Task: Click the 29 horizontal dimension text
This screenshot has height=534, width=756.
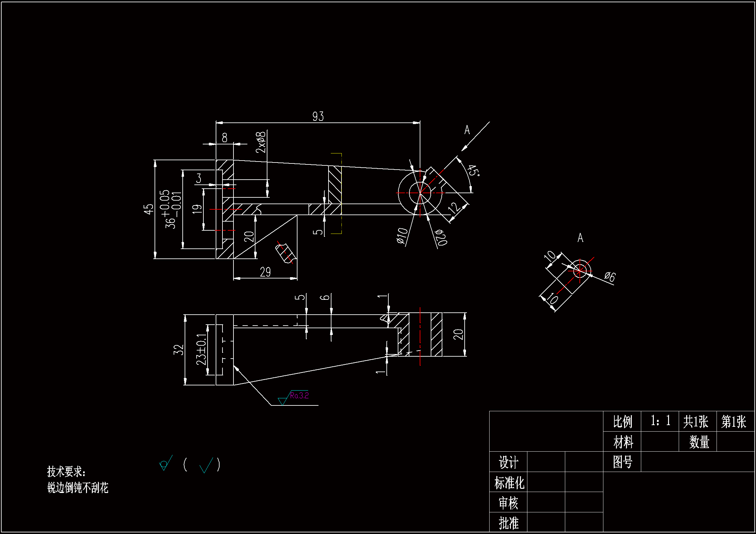Action: click(x=265, y=272)
